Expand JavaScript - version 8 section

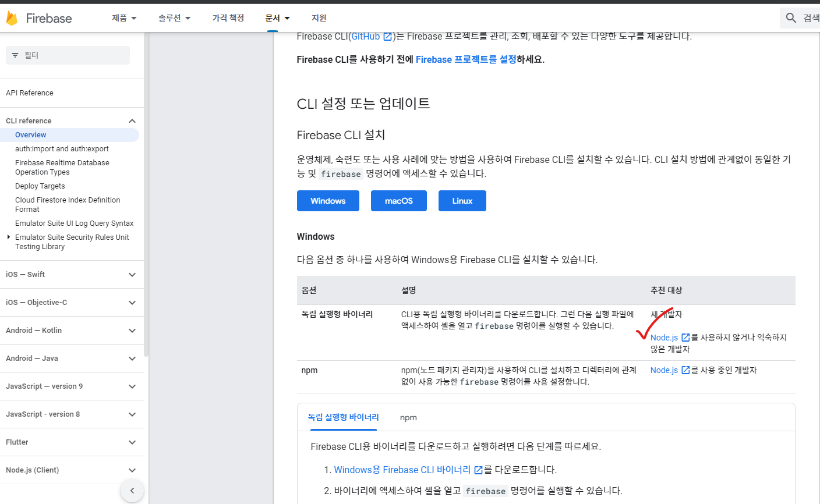coord(132,414)
